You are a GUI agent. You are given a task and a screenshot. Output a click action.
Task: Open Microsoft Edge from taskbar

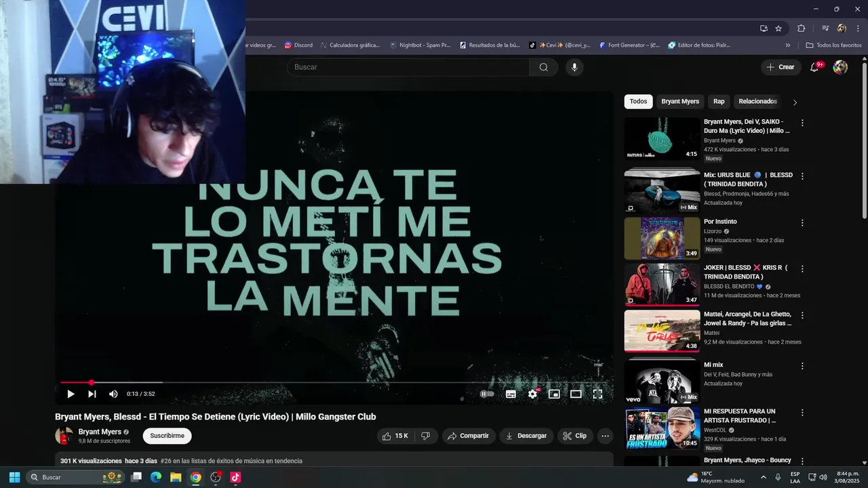click(156, 477)
